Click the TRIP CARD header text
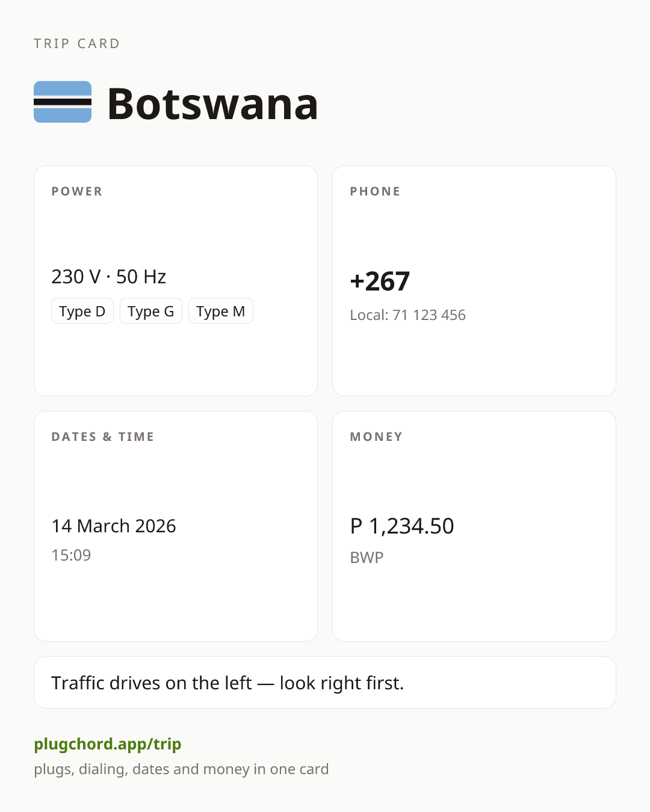 coord(77,43)
